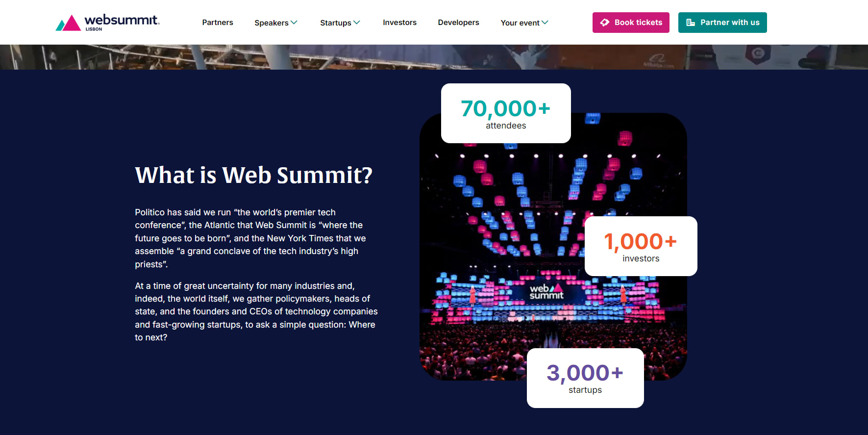Open the Investors menu item
868x435 pixels.
point(399,23)
